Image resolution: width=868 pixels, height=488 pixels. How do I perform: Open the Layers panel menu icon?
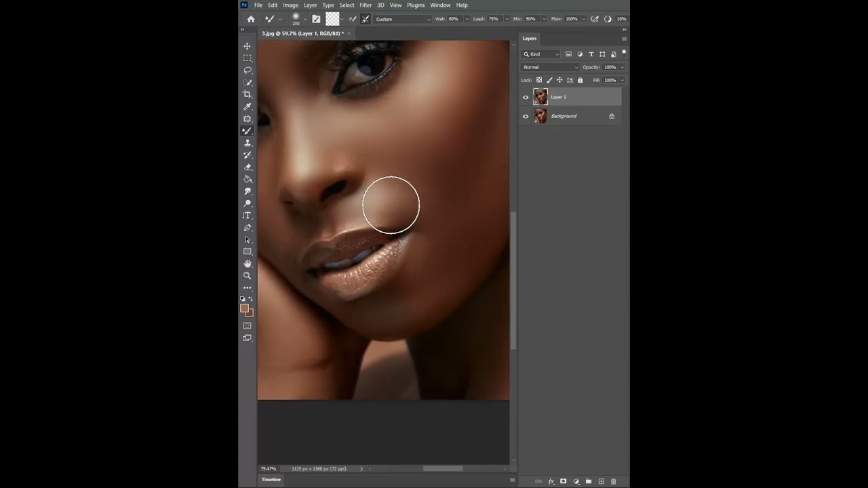point(624,39)
